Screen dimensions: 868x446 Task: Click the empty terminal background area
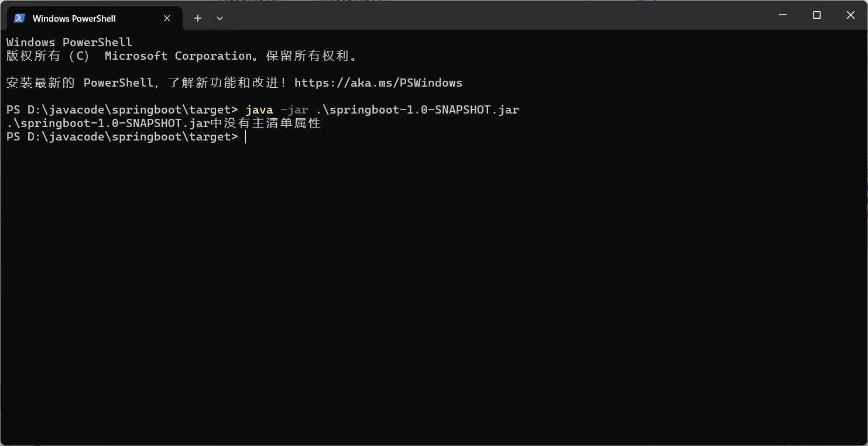point(410,281)
